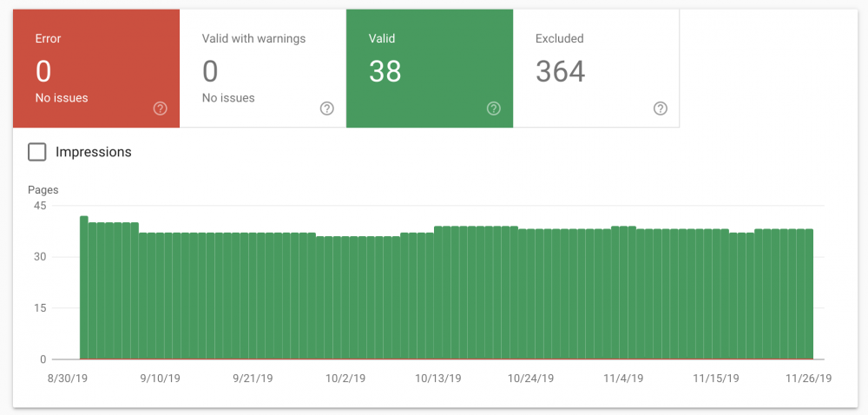Click the 38 count in the Valid tile
Image resolution: width=868 pixels, height=415 pixels.
[385, 71]
